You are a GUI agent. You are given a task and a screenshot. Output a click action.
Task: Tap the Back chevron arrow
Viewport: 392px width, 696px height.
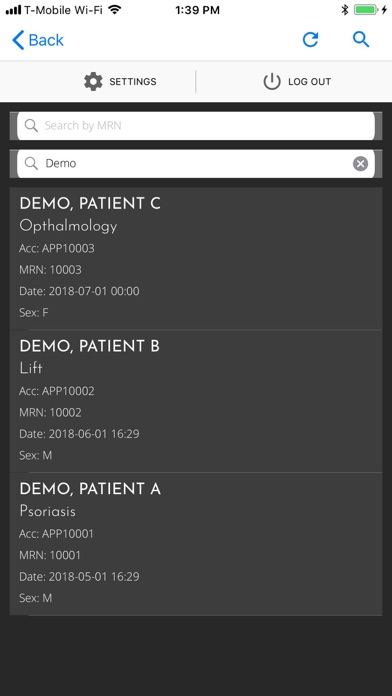pyautogui.click(x=18, y=40)
